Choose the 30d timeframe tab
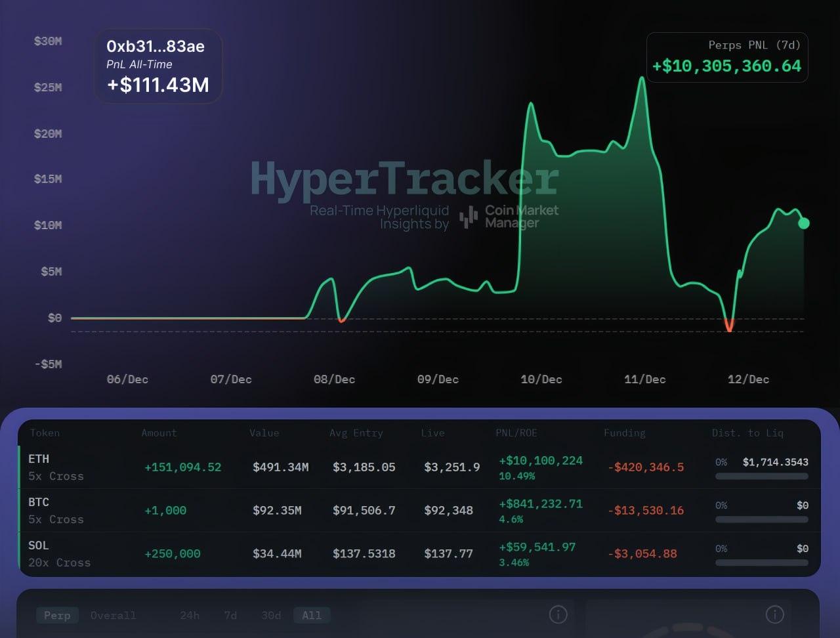 [x=271, y=615]
